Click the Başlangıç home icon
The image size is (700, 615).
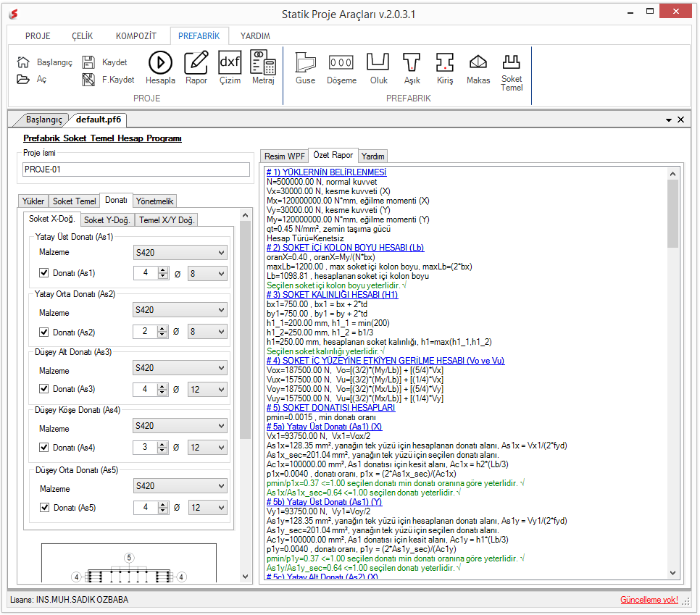point(23,62)
